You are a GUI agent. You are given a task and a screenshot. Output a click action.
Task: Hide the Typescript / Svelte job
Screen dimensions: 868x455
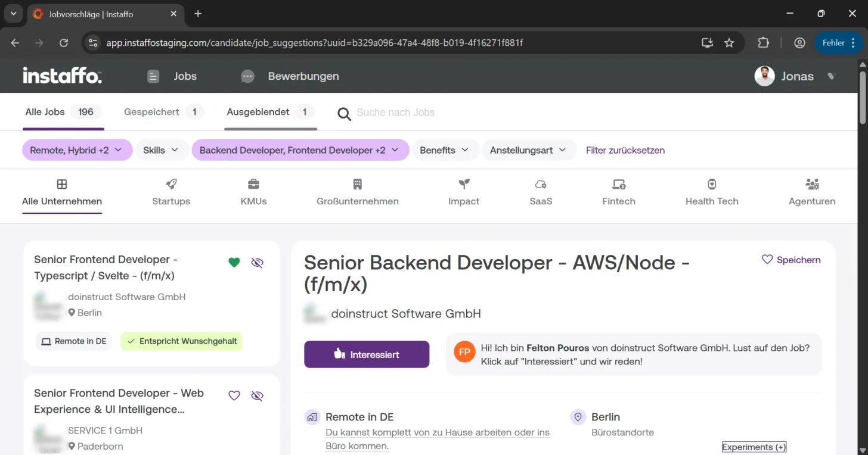pyautogui.click(x=257, y=263)
